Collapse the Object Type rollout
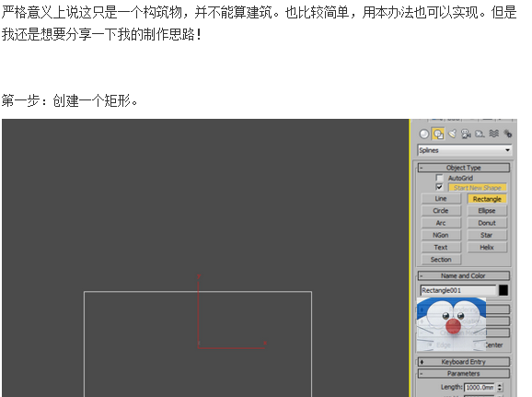 click(464, 168)
